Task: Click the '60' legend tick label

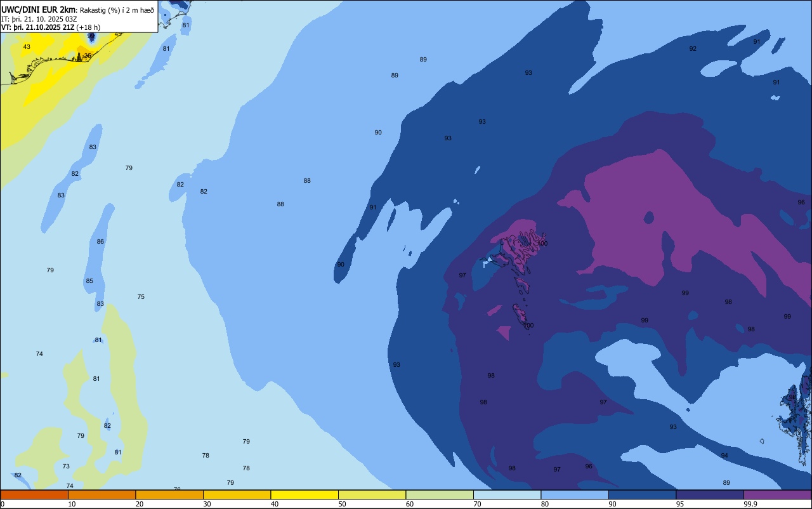Action: [410, 504]
